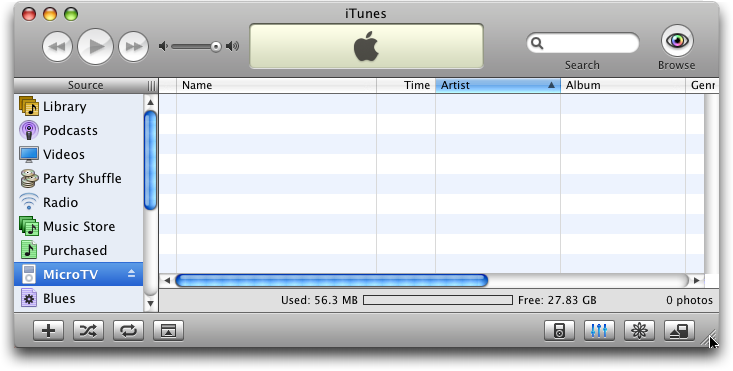Skip to next track with forward button
This screenshot has width=733, height=371.
pos(134,46)
